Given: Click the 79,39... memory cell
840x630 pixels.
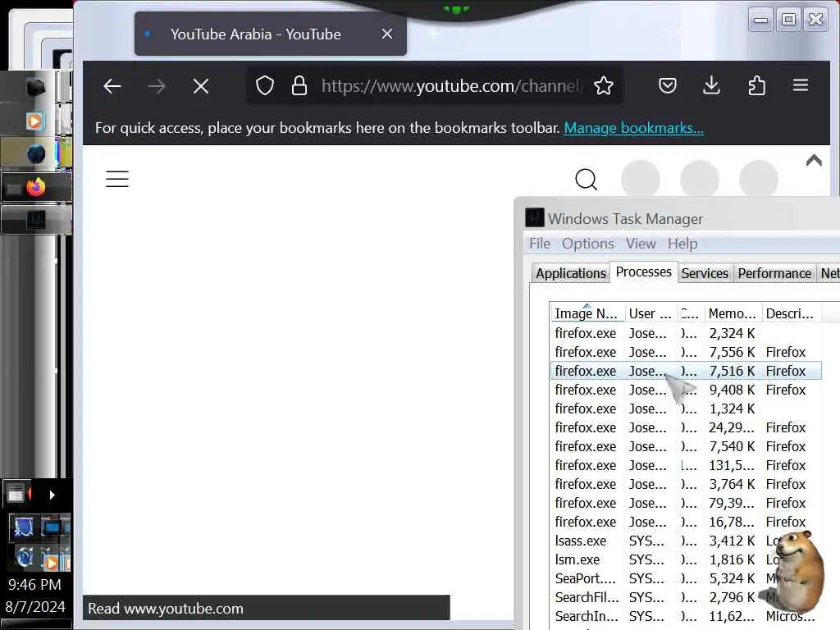Looking at the screenshot, I should click(x=731, y=503).
